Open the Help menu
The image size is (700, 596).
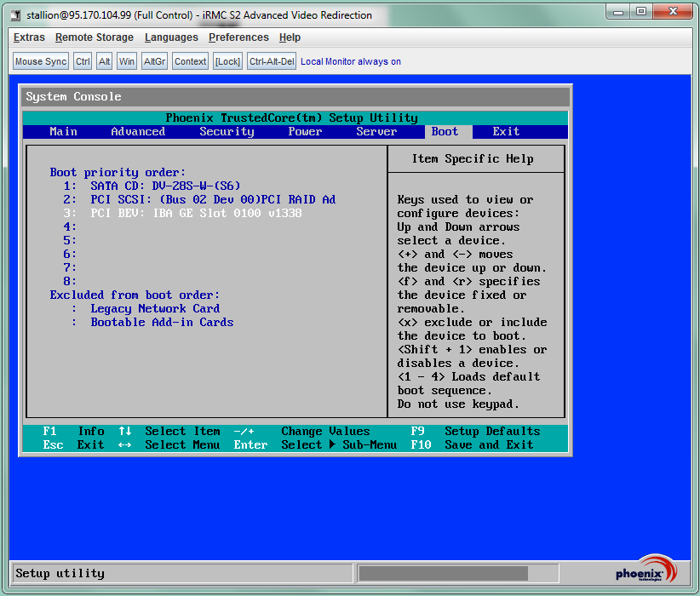(290, 37)
